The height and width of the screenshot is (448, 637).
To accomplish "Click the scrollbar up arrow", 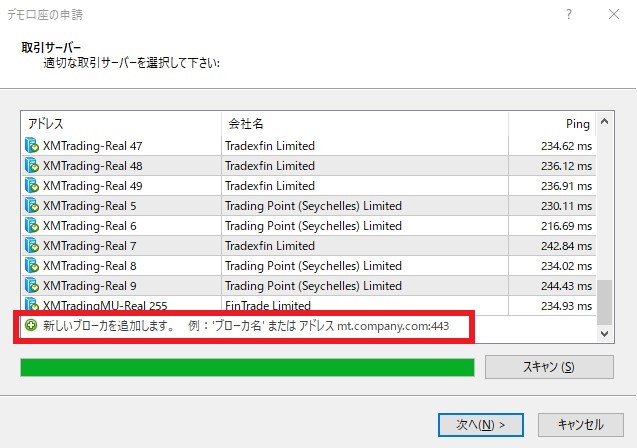I will point(604,124).
